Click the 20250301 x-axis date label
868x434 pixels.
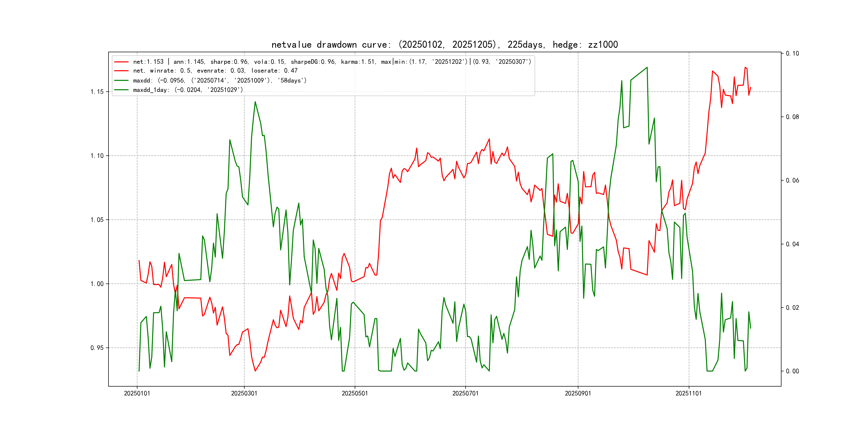(244, 393)
